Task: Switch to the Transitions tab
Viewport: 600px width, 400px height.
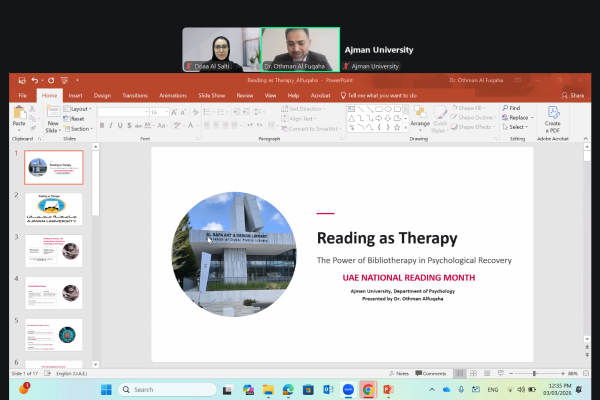Action: pos(135,95)
